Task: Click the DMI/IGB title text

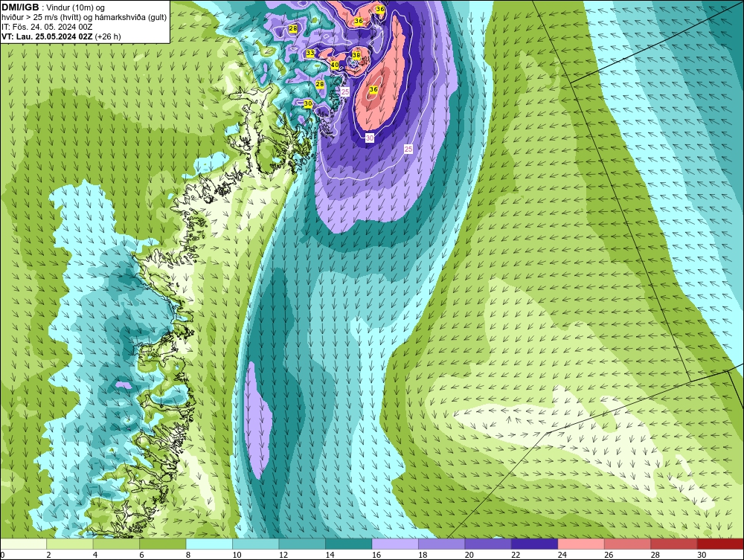Action: 20,7
